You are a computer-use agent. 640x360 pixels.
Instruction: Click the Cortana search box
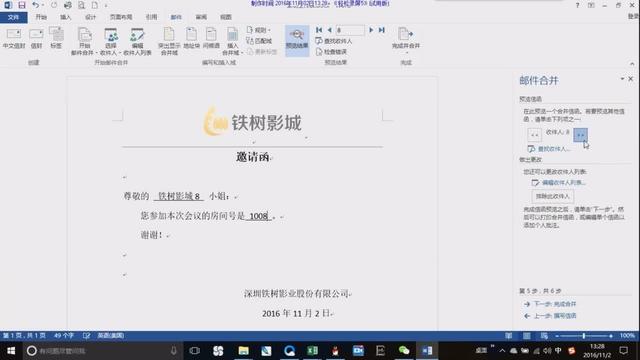pyautogui.click(x=102, y=351)
